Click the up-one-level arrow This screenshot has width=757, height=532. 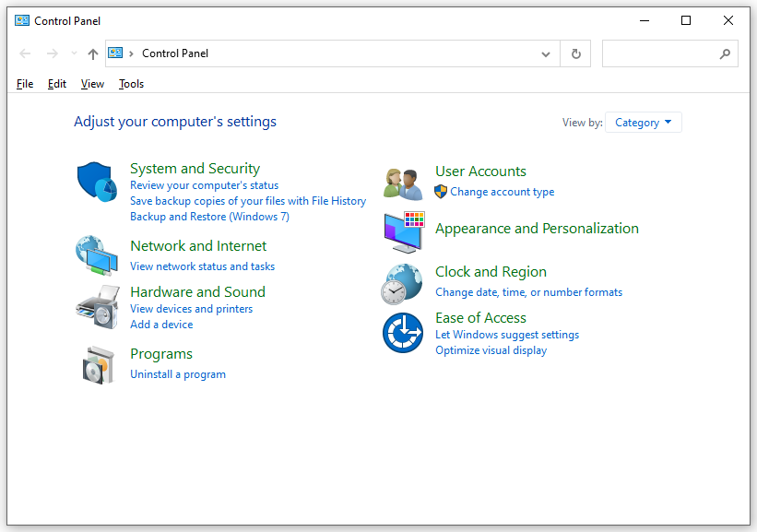pos(93,53)
